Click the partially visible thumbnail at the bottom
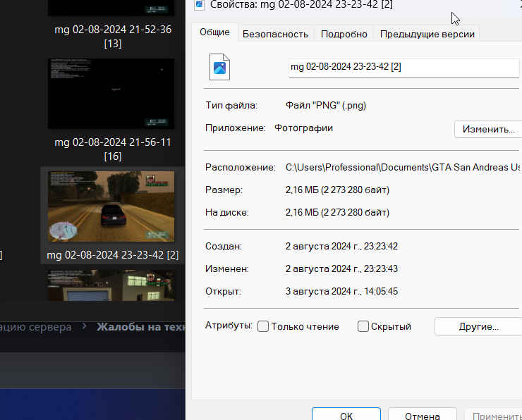This screenshot has width=522, height=420. 111,285
